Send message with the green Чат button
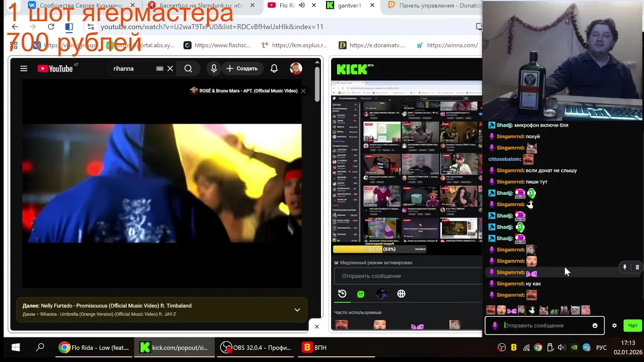Viewport: 644px width, 362px height. [x=632, y=326]
